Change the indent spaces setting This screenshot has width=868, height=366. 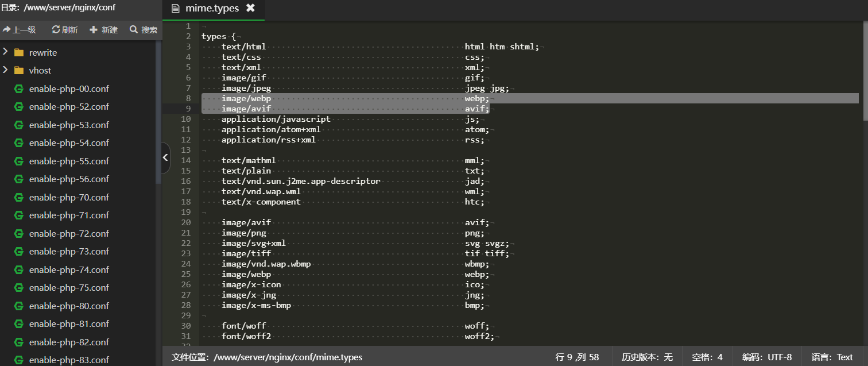click(x=707, y=357)
